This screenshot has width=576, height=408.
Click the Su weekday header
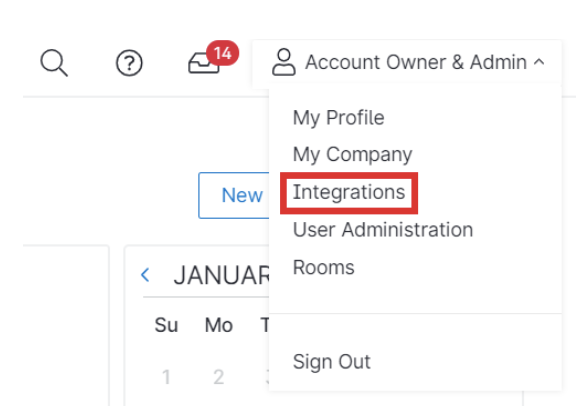pos(166,325)
